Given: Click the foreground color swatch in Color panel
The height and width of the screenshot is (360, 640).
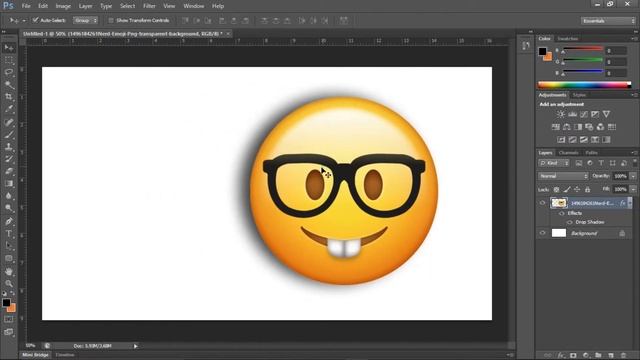Looking at the screenshot, I should pos(542,51).
